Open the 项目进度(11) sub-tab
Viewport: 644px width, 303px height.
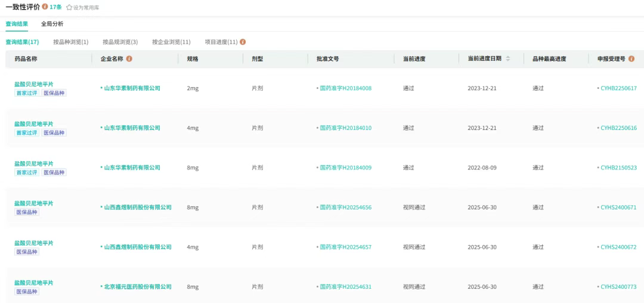[x=221, y=42]
